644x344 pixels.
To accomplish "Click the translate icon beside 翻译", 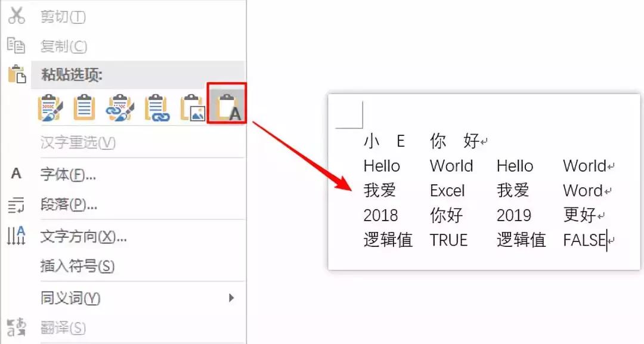I will 16,327.
